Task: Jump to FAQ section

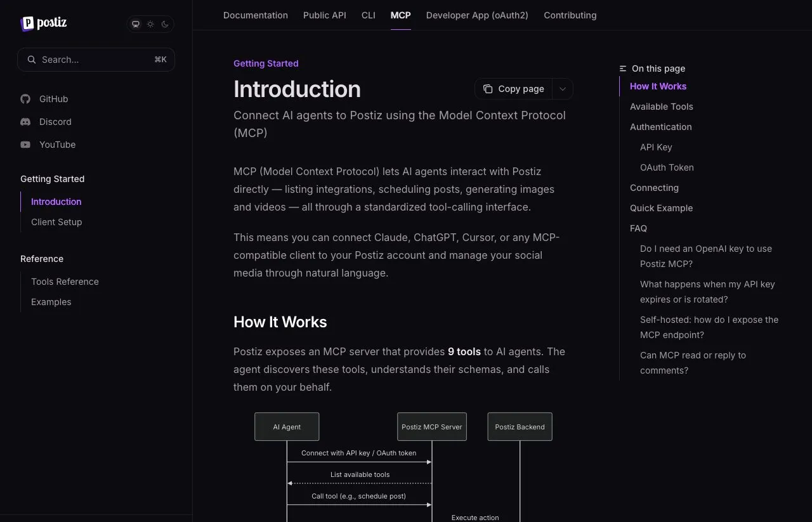Action: click(639, 228)
